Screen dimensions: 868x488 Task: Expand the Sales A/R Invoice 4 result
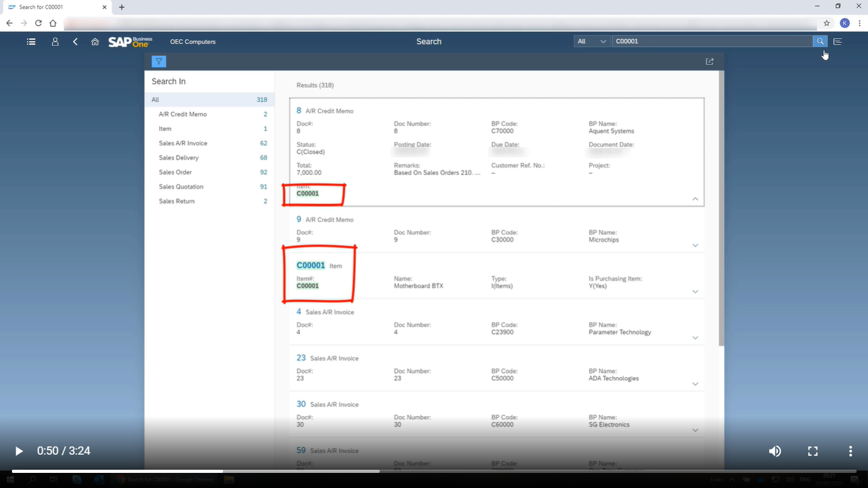(695, 338)
